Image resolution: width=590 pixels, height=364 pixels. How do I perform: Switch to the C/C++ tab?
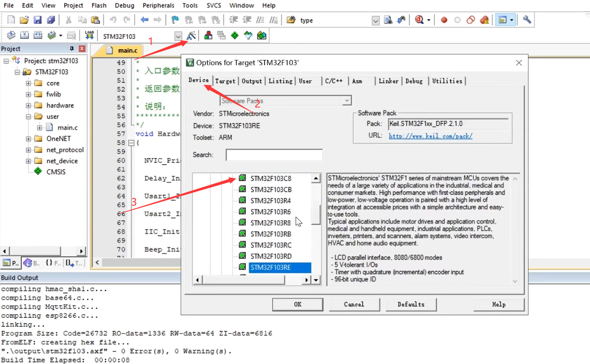(334, 81)
